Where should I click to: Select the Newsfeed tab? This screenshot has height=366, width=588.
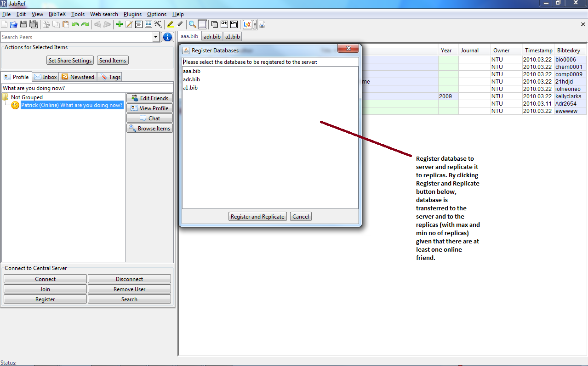(x=78, y=77)
